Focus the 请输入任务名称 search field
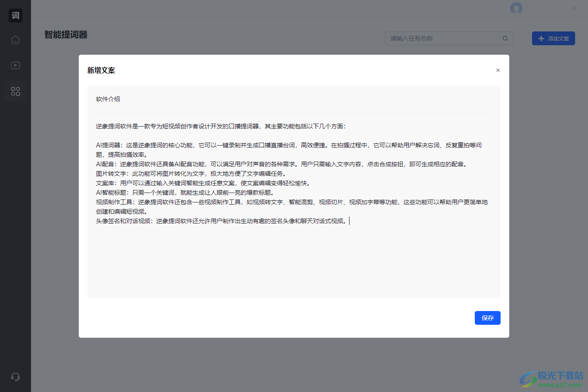 [449, 38]
